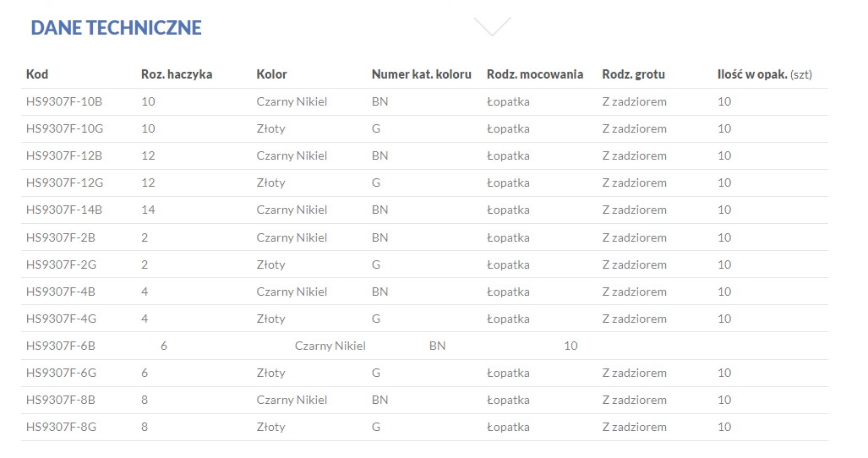Select the HS9307F-6B row code
The height and width of the screenshot is (458, 868).
tap(61, 346)
